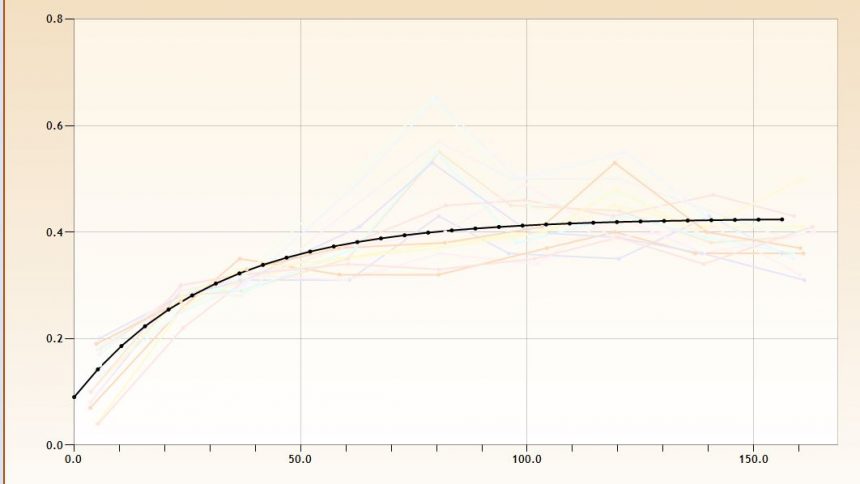Click the 150.0 tick mark on horizontal axis
Image resolution: width=860 pixels, height=484 pixels.
(752, 448)
